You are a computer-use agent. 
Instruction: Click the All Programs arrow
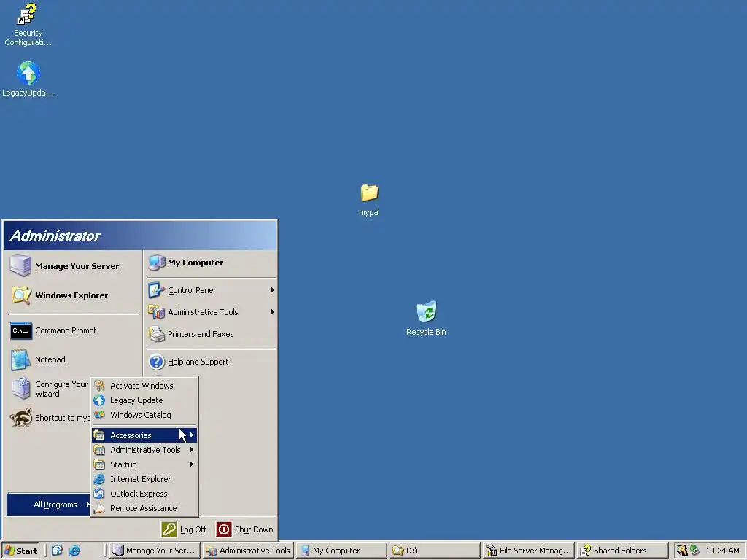tap(88, 505)
